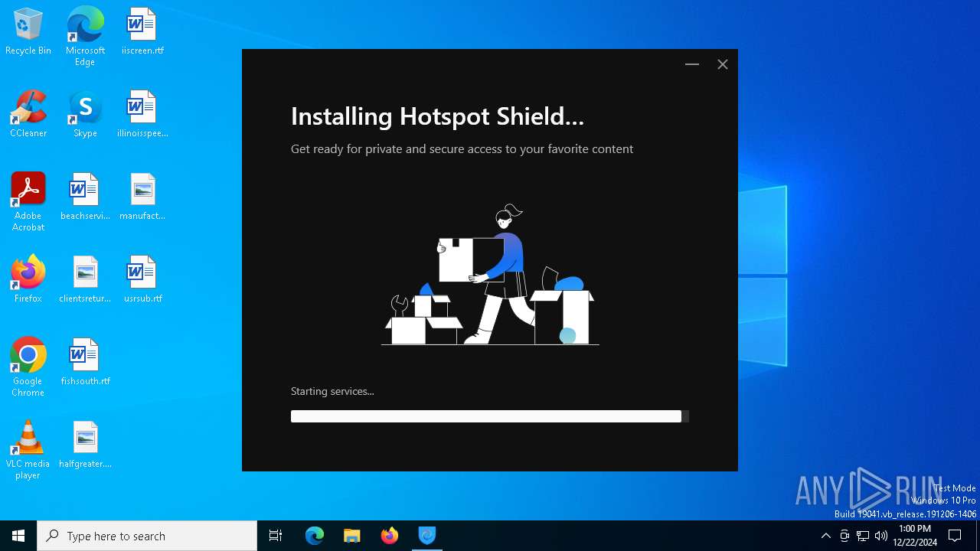This screenshot has height=551, width=980.
Task: Select the Adobe Acrobat desktop shortcut
Action: (x=28, y=202)
